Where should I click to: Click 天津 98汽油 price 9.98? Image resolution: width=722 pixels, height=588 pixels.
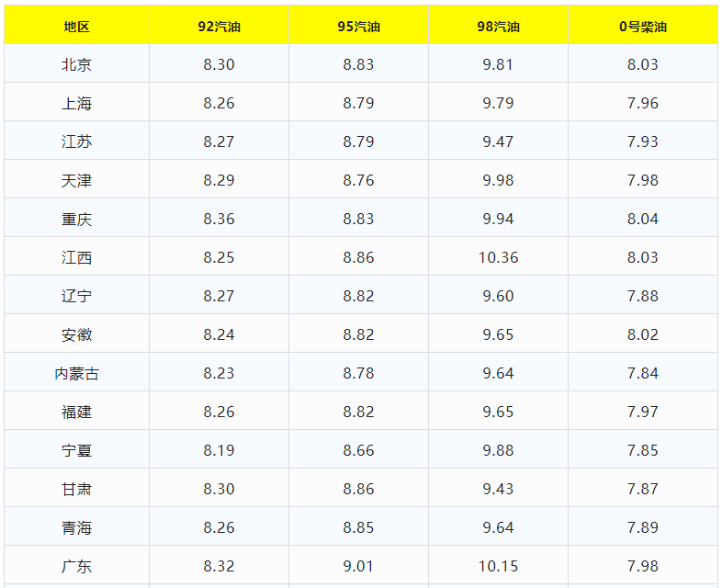(x=498, y=180)
